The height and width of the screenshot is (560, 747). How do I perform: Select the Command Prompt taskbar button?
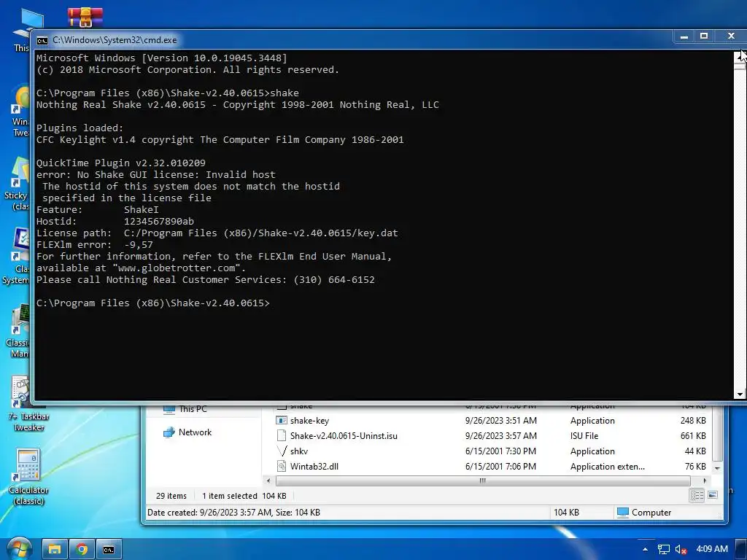(109, 549)
